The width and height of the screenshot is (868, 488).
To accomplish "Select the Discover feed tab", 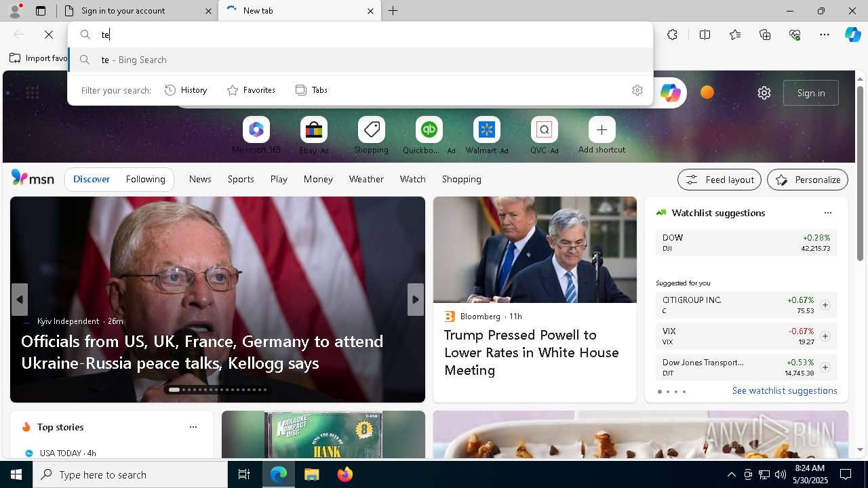I will pyautogui.click(x=92, y=179).
